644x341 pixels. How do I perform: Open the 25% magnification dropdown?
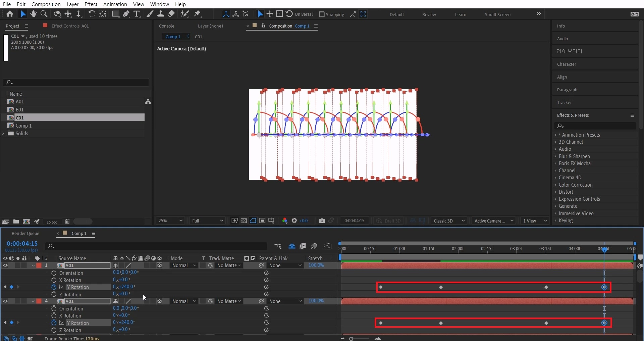(x=170, y=221)
